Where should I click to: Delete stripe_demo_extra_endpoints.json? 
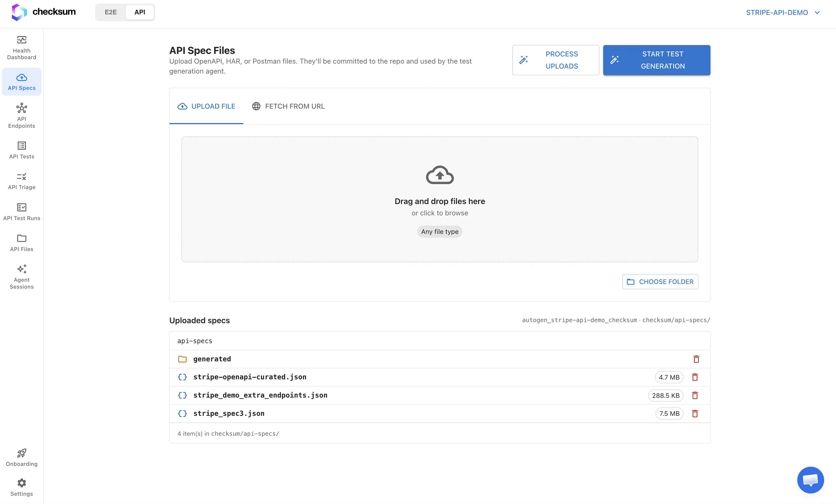tap(695, 395)
